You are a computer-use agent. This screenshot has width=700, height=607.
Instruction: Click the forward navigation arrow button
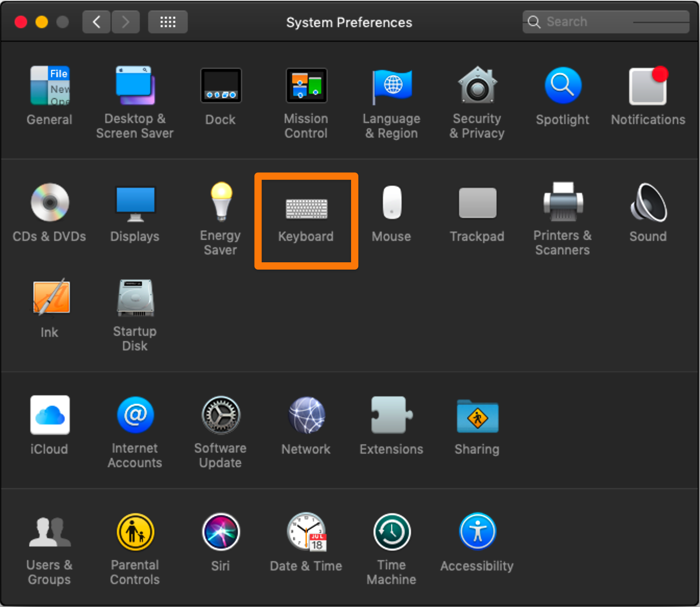(125, 22)
